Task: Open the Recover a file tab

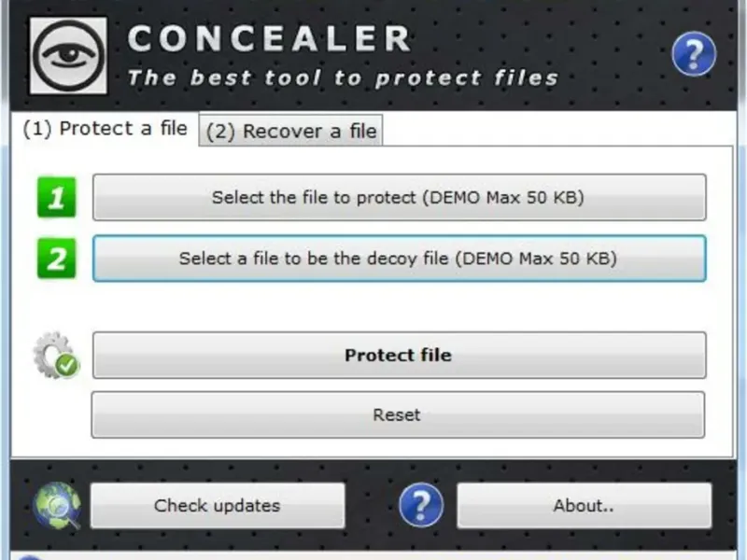Action: [x=291, y=132]
